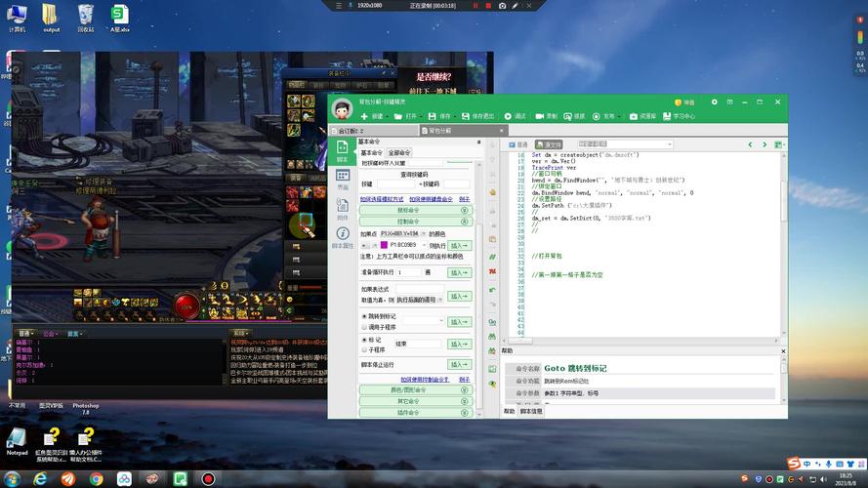Open the 执行后面的语句 dropdown

440,300
